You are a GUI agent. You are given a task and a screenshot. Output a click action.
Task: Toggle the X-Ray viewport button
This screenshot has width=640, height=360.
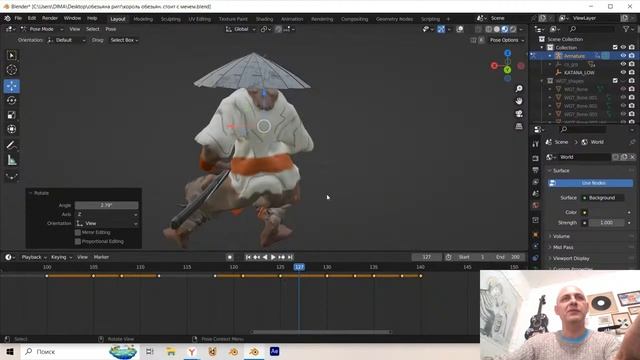tap(478, 29)
